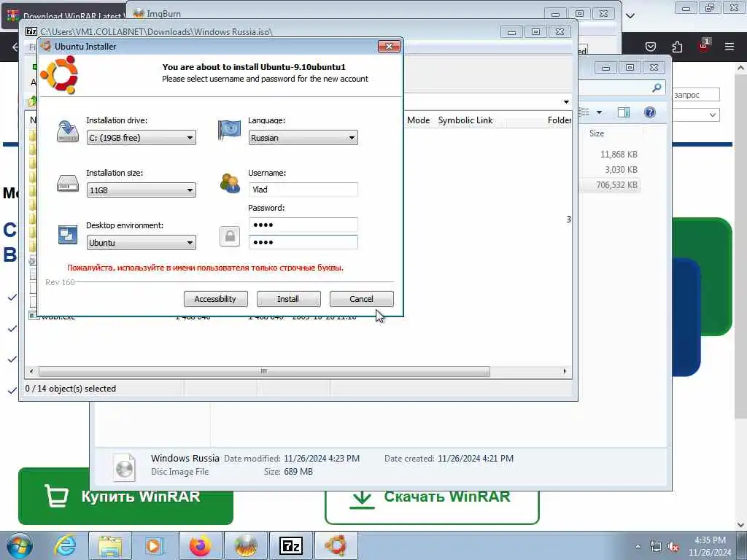This screenshot has width=747, height=560.
Task: Click the desktop environment monitor icon
Action: coord(68,235)
